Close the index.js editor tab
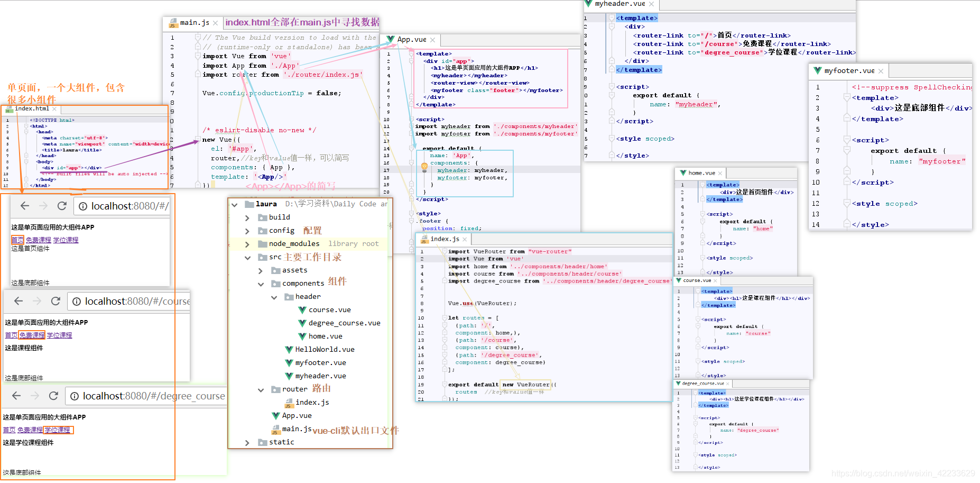Screen dimensions: 980x483 (465, 240)
